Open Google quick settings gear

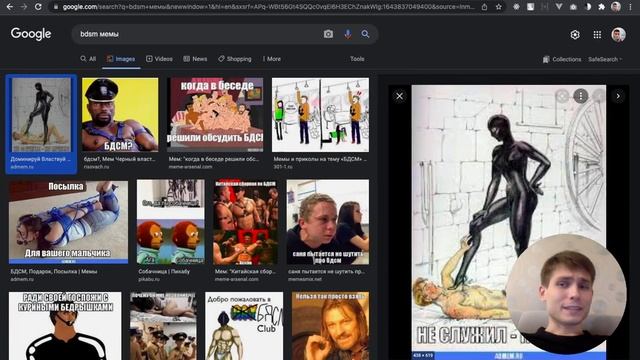tap(575, 35)
